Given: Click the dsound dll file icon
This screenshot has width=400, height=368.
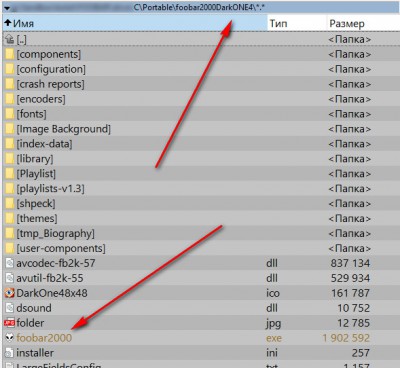Looking at the screenshot, I should click(x=10, y=308).
